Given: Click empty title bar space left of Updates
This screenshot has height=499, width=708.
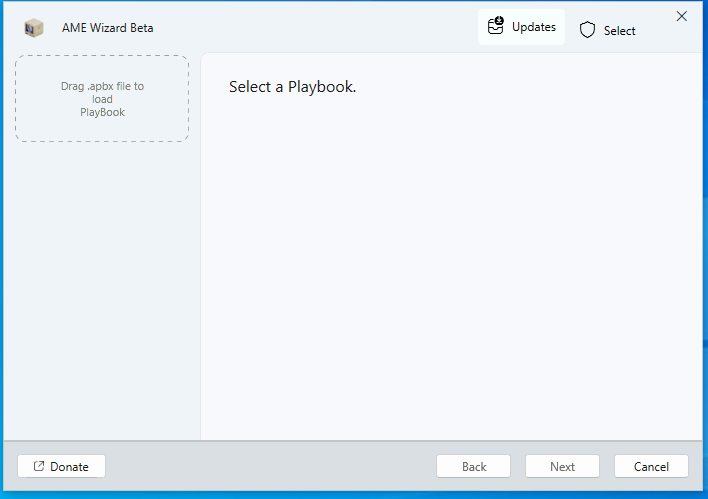Looking at the screenshot, I should coord(320,28).
